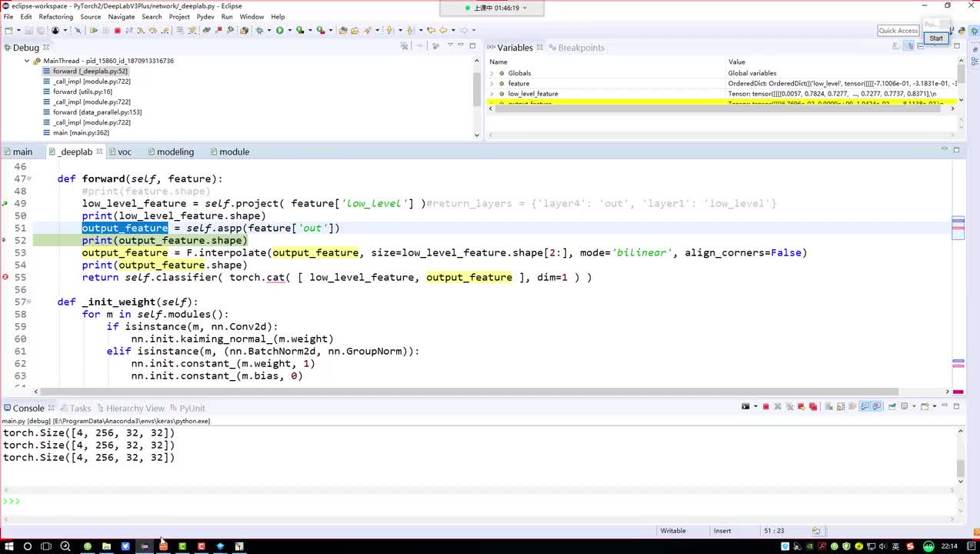This screenshot has height=554, width=980.
Task: Select the forward [utils.py:16] stack frame
Action: pyautogui.click(x=82, y=92)
